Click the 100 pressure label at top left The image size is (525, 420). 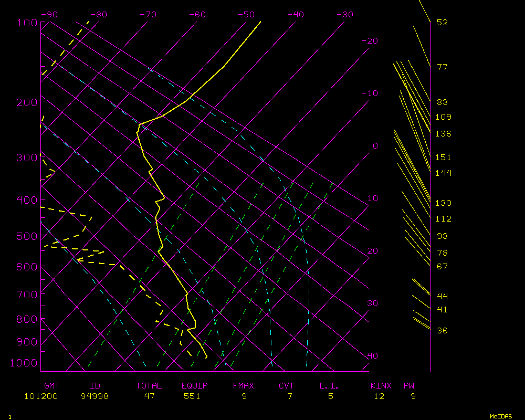tap(27, 23)
